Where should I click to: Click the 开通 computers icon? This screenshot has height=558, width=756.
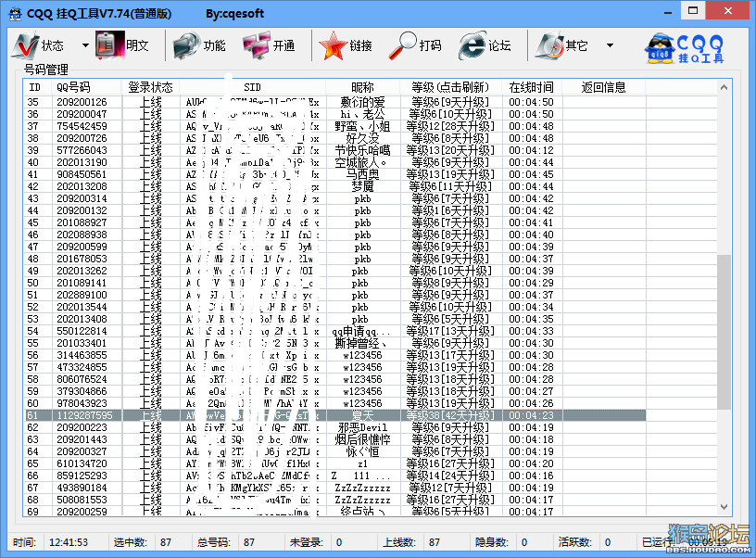point(257,45)
